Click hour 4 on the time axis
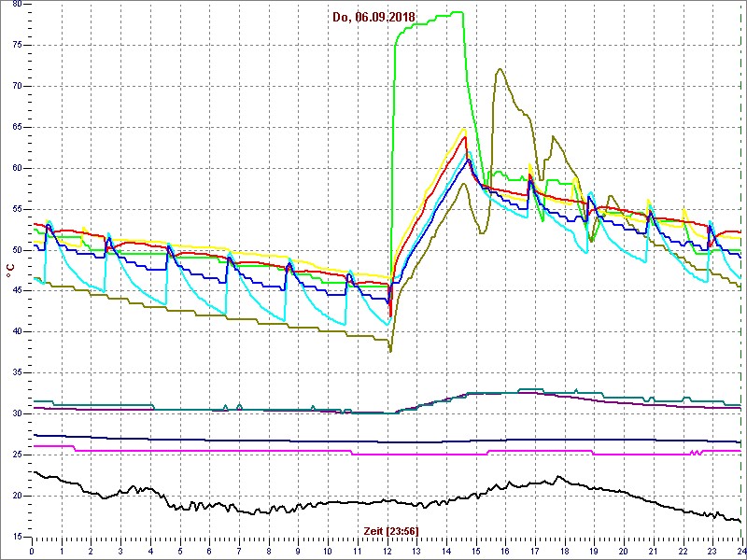747x560 pixels. click(150, 551)
